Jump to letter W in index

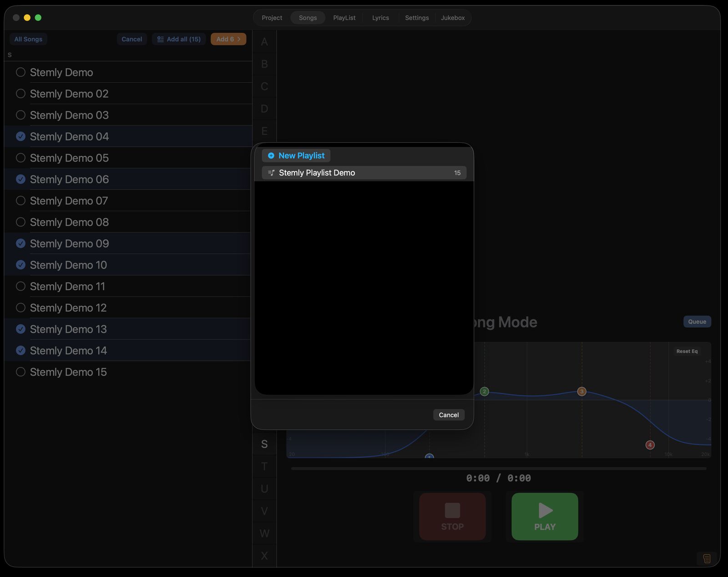coord(264,533)
